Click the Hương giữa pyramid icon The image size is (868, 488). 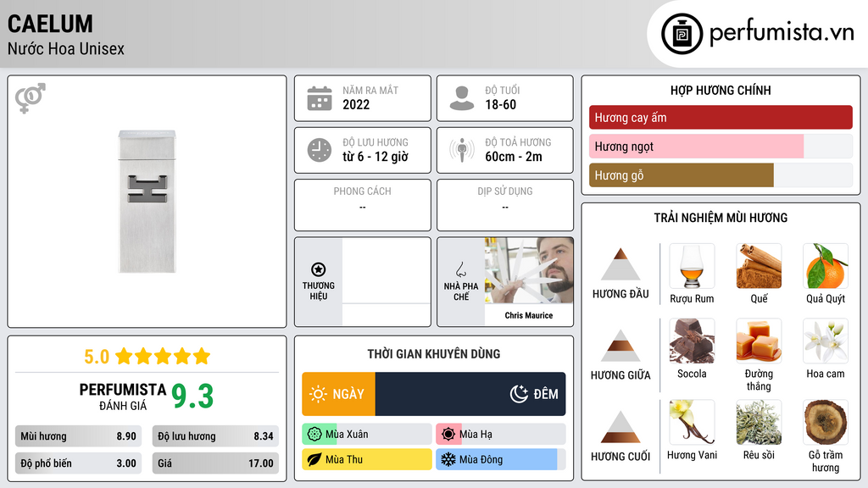pos(620,346)
